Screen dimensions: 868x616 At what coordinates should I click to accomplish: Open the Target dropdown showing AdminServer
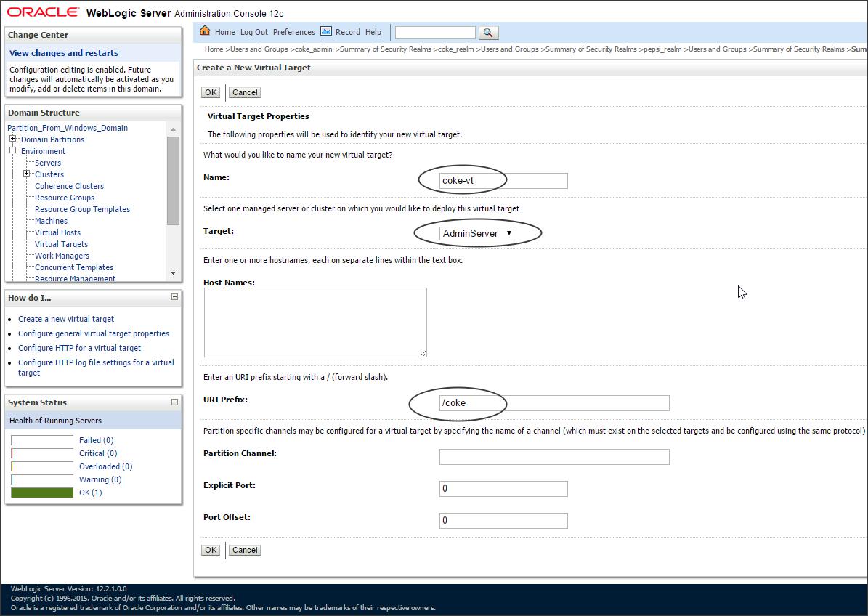[478, 234]
